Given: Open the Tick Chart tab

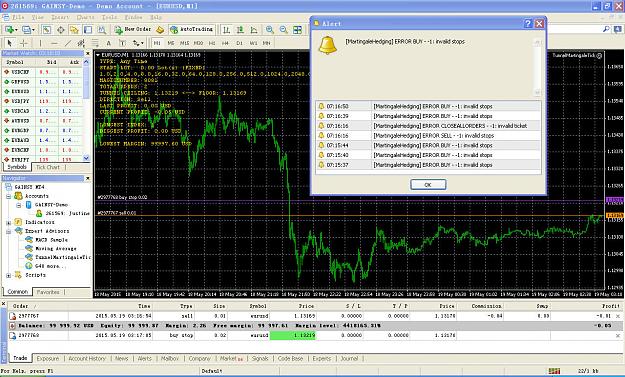Looking at the screenshot, I should tap(48, 167).
